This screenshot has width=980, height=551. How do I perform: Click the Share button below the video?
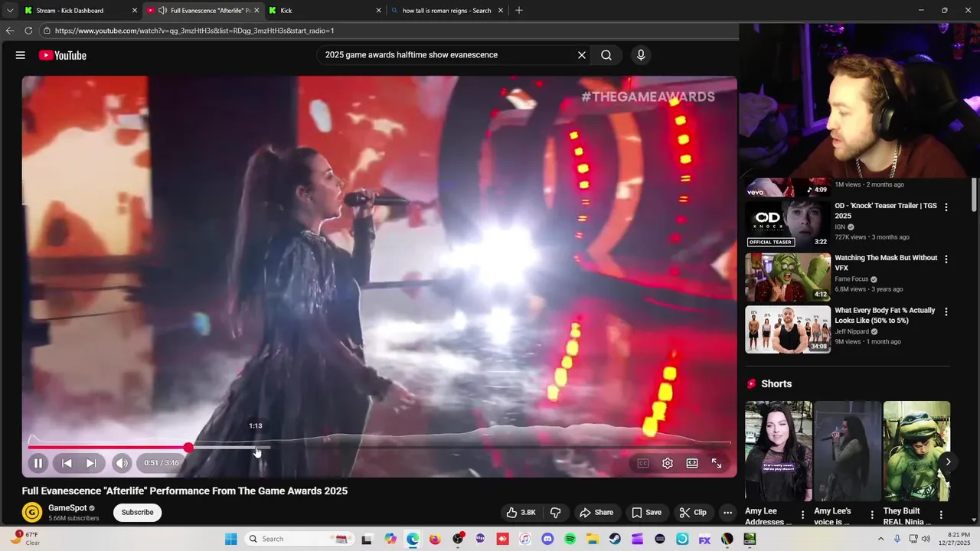[x=596, y=512]
